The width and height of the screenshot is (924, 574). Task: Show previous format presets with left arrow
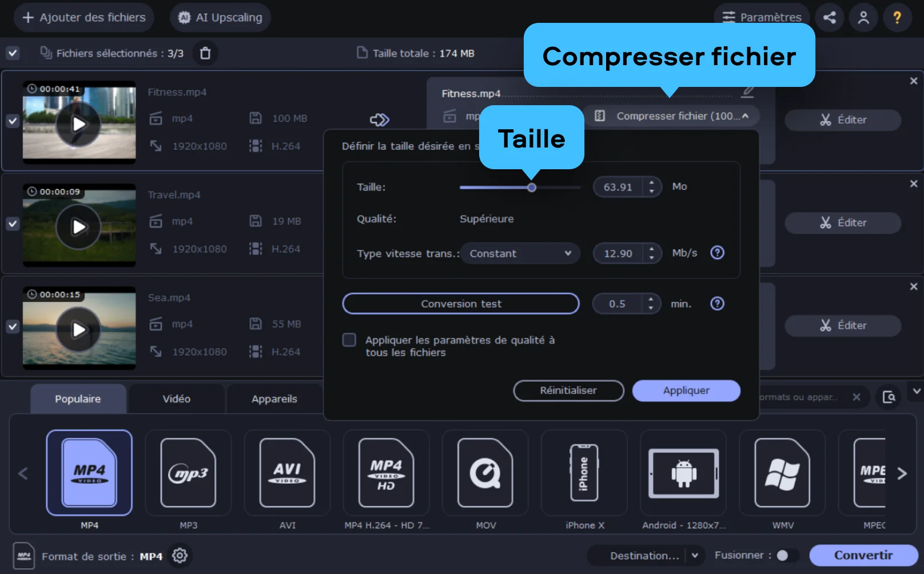click(23, 473)
